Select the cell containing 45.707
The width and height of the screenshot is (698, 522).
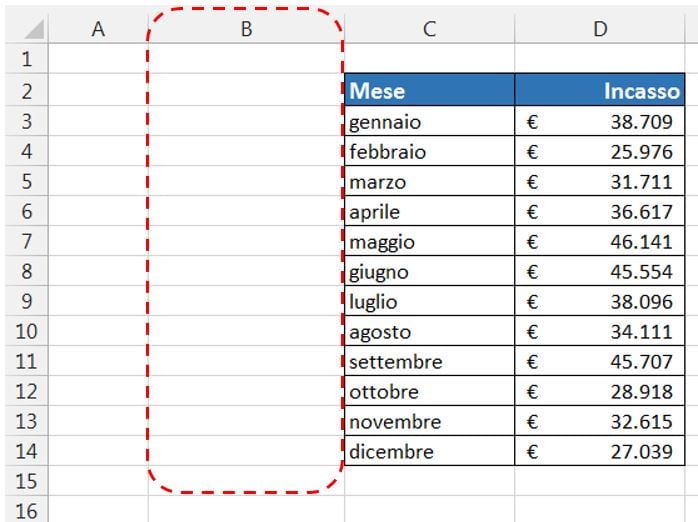[600, 361]
